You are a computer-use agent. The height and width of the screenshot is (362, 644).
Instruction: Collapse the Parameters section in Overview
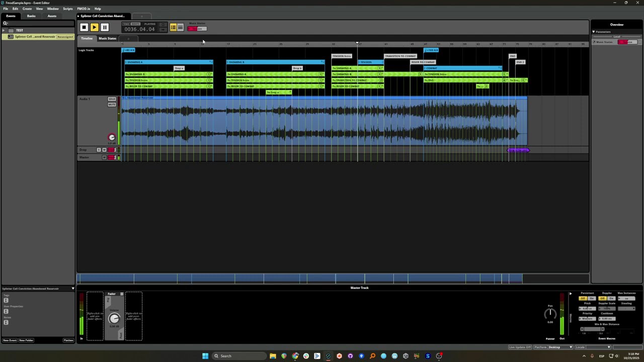tap(594, 32)
